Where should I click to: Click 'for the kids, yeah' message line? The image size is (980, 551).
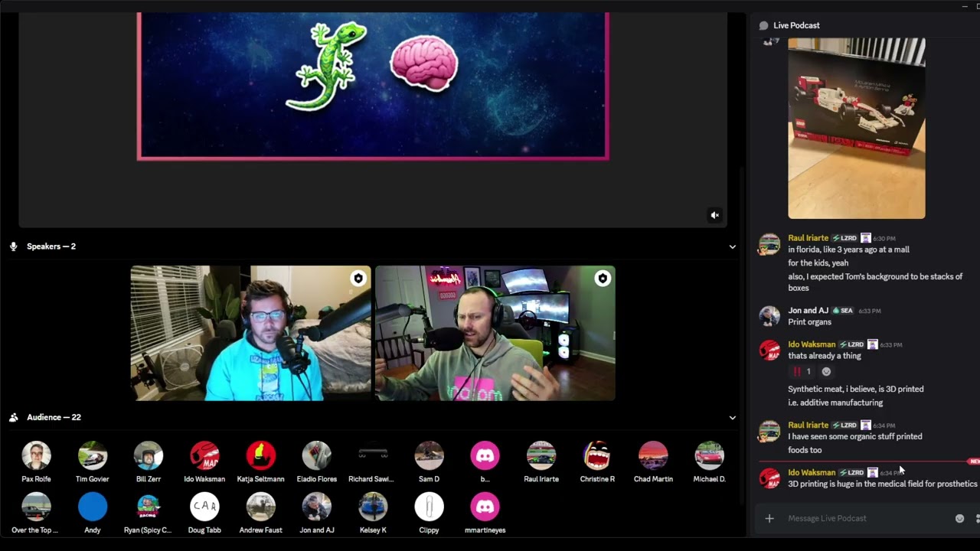818,262
